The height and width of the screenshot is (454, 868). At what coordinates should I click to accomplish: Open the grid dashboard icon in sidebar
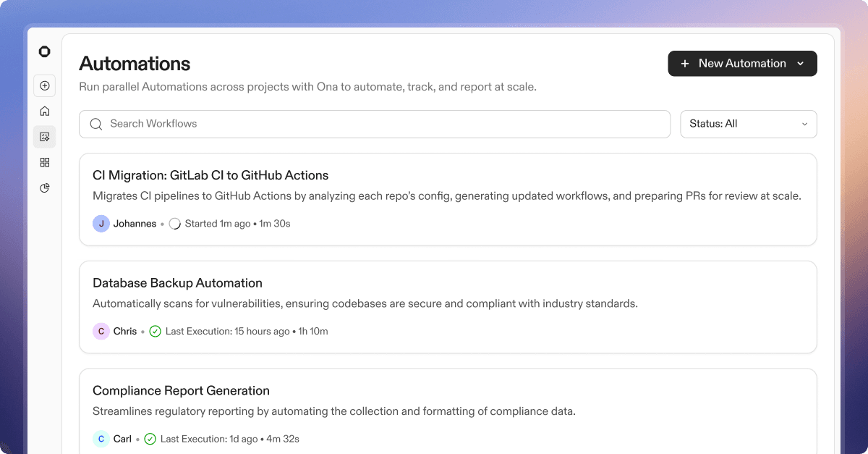pos(44,162)
